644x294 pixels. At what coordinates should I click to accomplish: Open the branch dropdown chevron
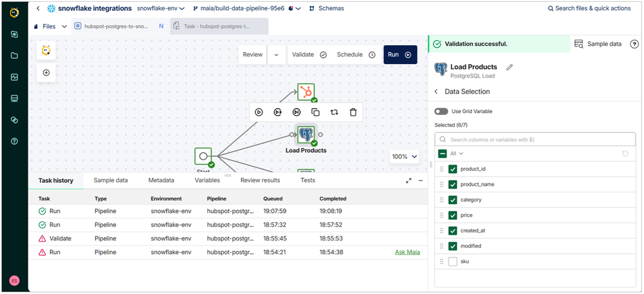pyautogui.click(x=298, y=8)
